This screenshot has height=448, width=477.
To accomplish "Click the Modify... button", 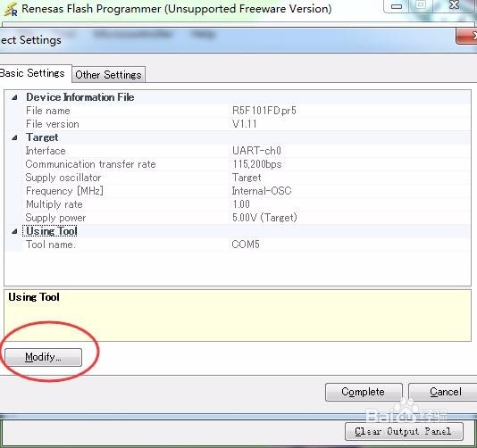I will [43, 357].
